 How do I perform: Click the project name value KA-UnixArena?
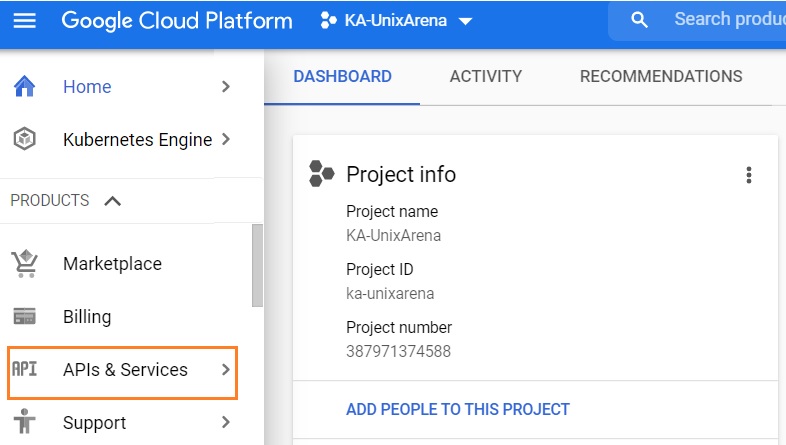394,236
